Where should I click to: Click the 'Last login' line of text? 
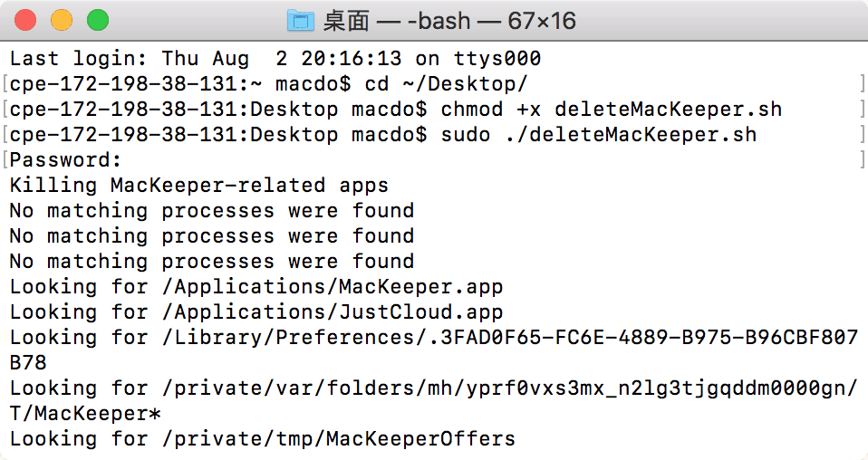pyautogui.click(x=275, y=58)
